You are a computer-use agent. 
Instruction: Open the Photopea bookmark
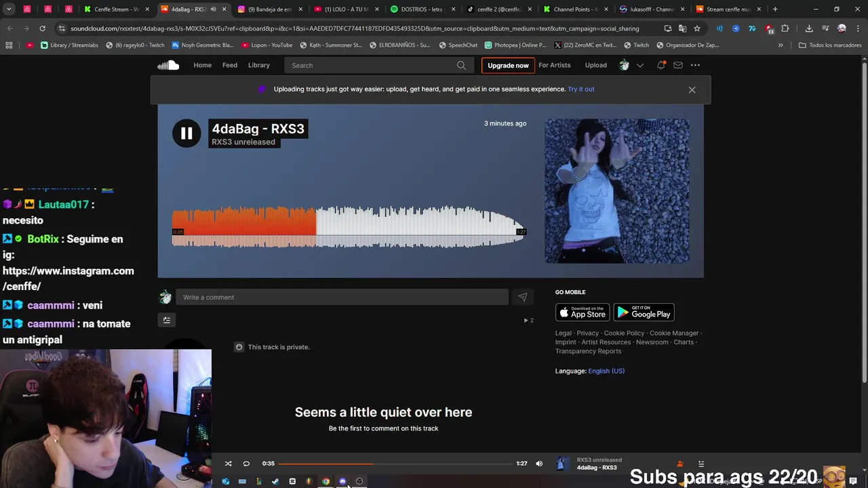[515, 45]
